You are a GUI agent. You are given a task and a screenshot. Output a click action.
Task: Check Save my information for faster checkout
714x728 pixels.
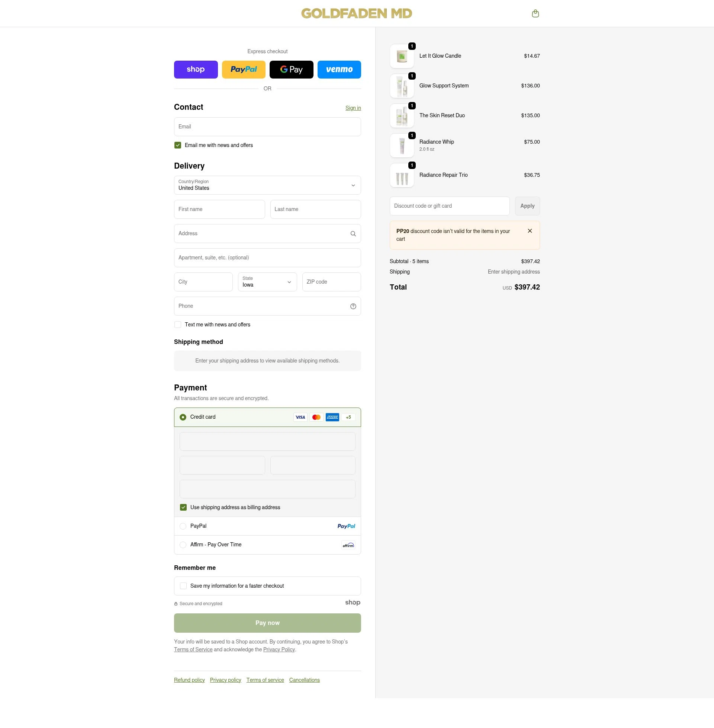click(x=183, y=585)
